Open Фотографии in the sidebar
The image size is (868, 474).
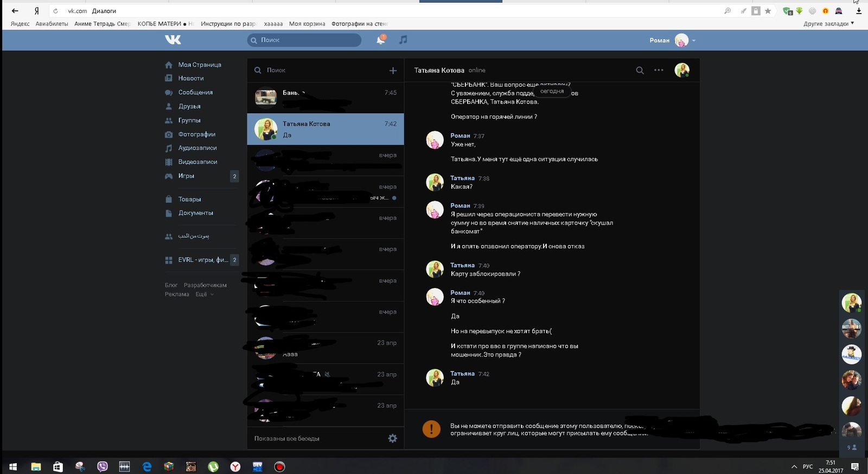[x=196, y=134]
